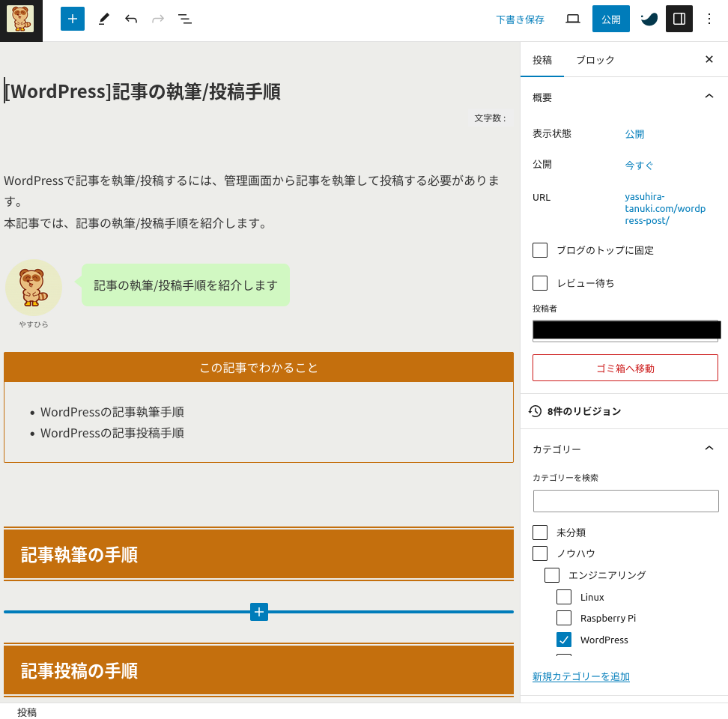Open the block inserter plus button

(73, 19)
